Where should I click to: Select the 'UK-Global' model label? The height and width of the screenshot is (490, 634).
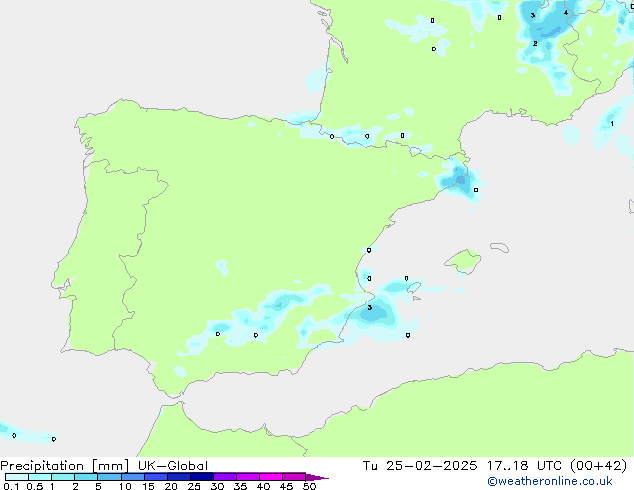click(173, 466)
